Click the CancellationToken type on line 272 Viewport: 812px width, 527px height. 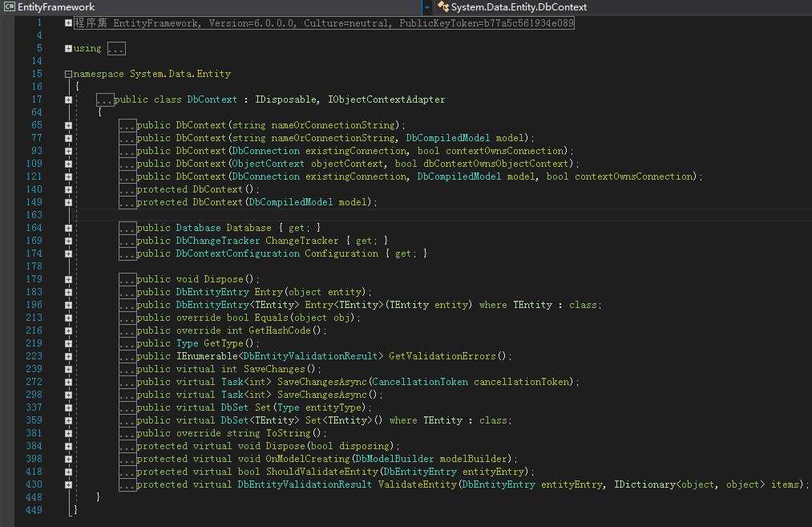click(x=420, y=382)
